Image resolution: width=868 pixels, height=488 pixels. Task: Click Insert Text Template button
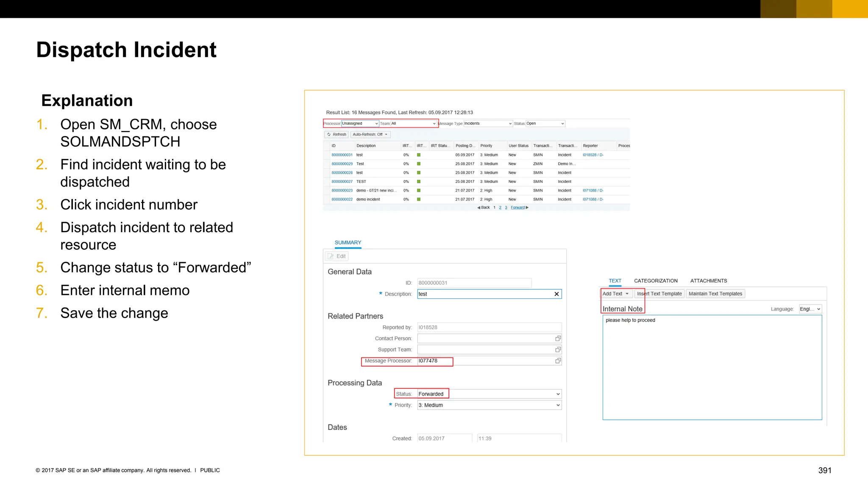[x=659, y=294]
